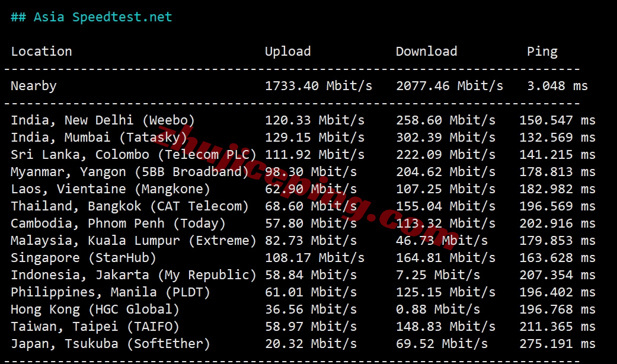Click "Cambodia, Phnom Penh (Today)" location text
Image resolution: width=617 pixels, height=364 pixels.
(119, 223)
